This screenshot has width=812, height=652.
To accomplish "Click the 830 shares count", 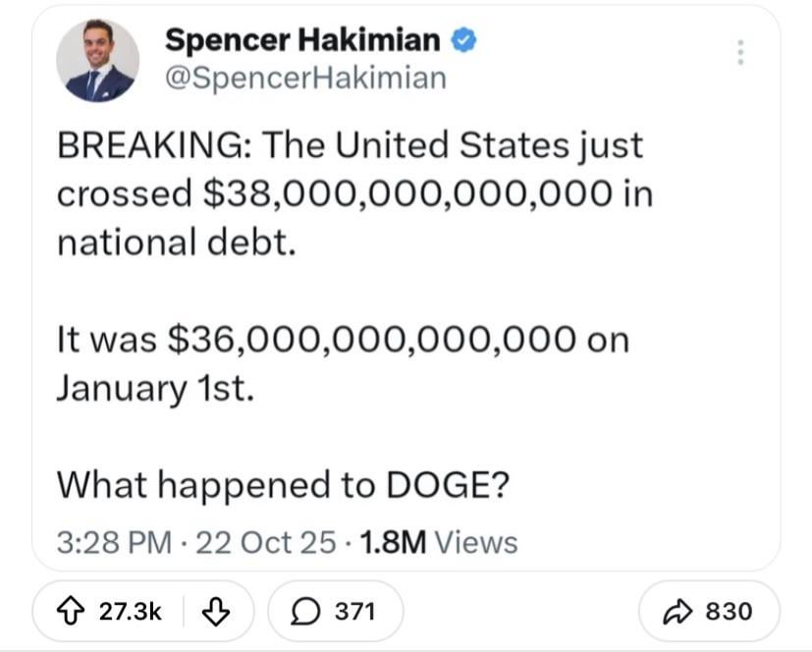I will pyautogui.click(x=729, y=611).
